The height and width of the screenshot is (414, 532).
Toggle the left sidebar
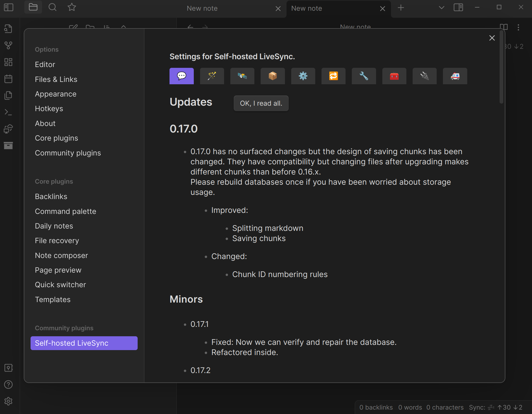[9, 7]
